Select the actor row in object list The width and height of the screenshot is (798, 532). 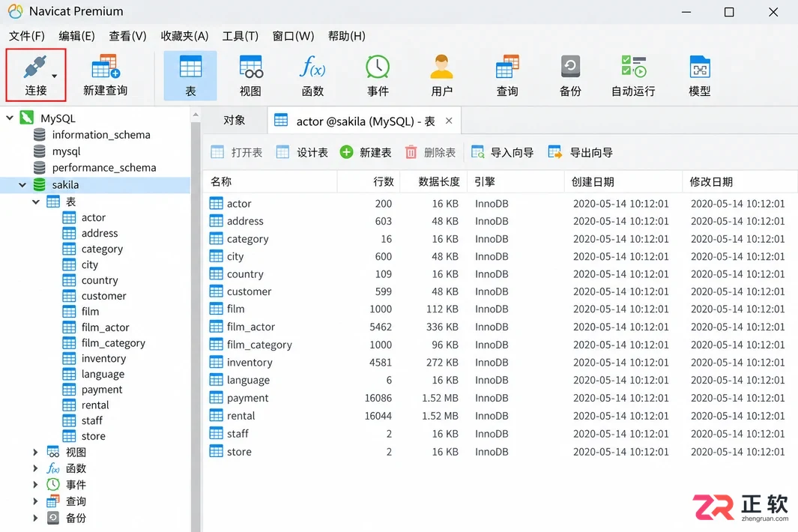pos(500,204)
